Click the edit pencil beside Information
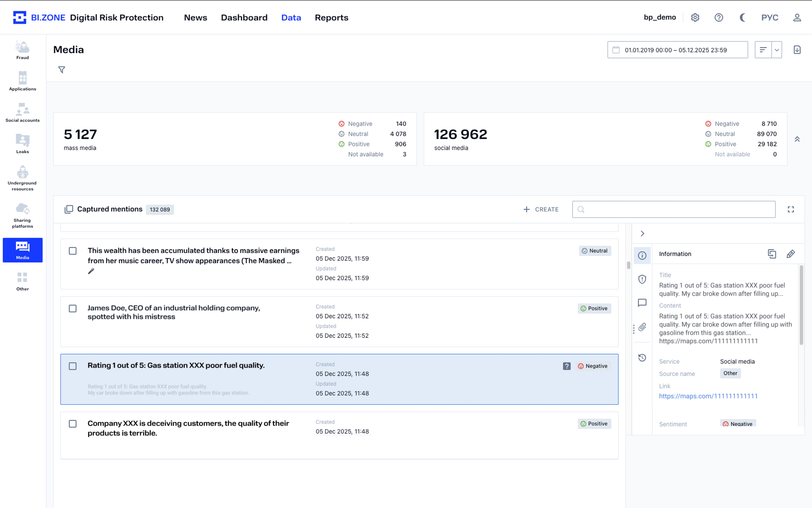This screenshot has width=812, height=508. [x=791, y=254]
